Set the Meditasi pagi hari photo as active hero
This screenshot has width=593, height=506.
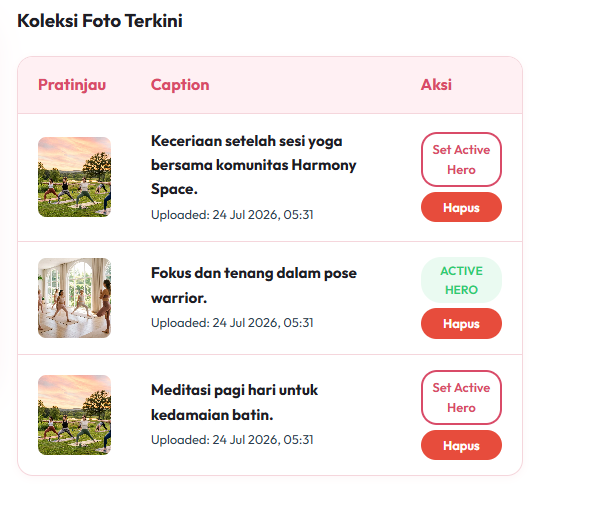(x=461, y=397)
